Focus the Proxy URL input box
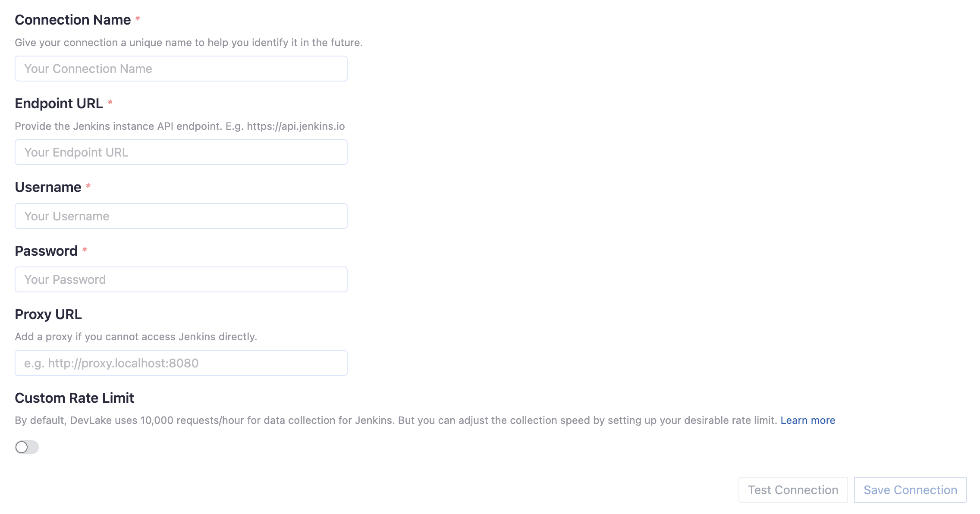The width and height of the screenshot is (980, 514). (x=181, y=363)
